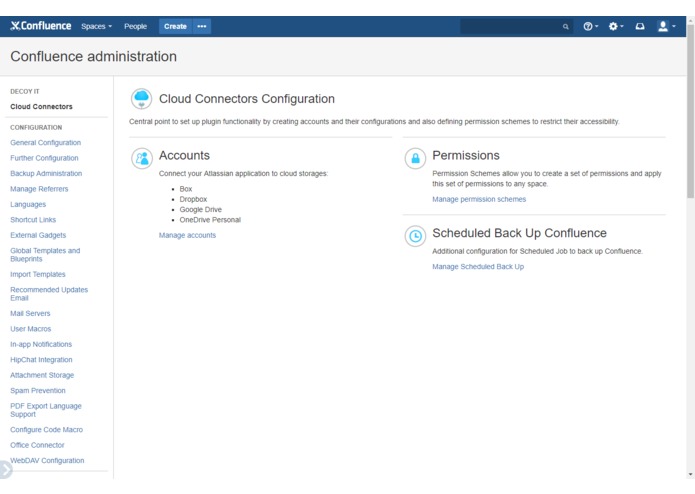Click the OneDrive Personal list item
Viewport: 695px width, 494px height.
tap(210, 219)
